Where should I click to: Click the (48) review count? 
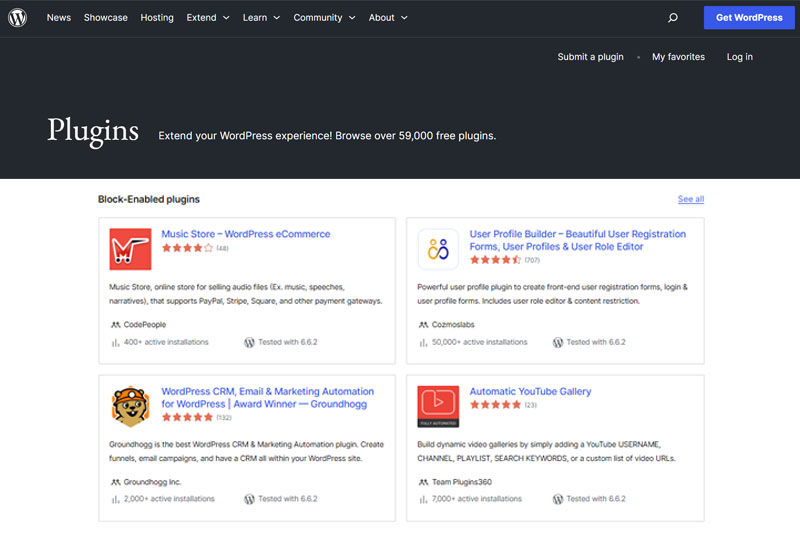(x=222, y=248)
